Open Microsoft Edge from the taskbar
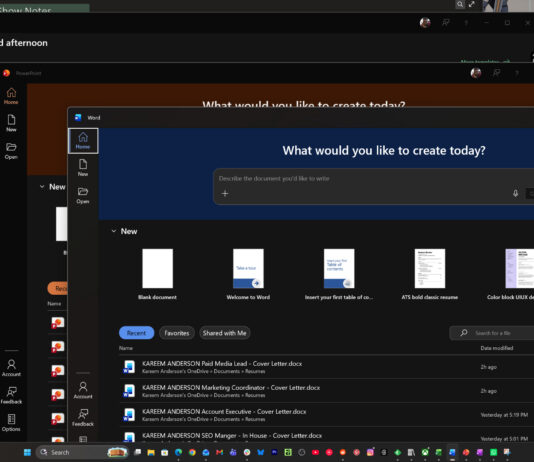534x462 pixels. (178, 452)
